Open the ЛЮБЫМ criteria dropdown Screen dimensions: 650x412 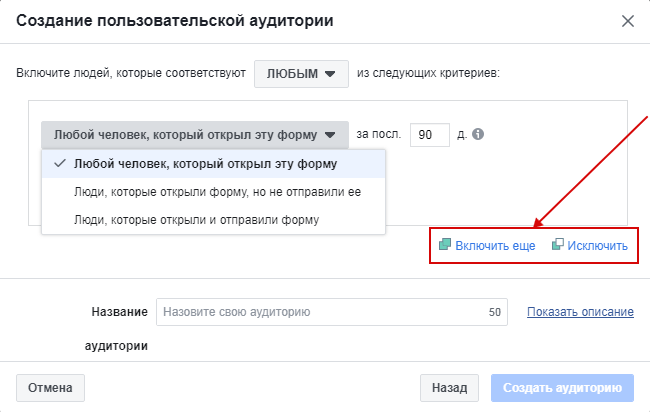(301, 73)
